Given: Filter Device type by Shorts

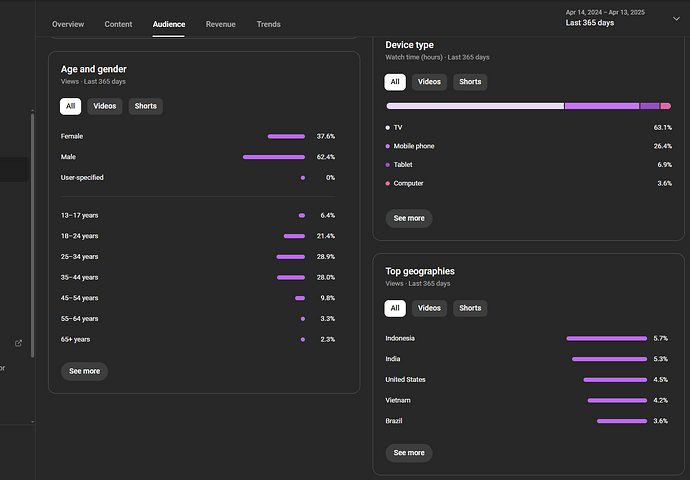Looking at the screenshot, I should [x=470, y=82].
